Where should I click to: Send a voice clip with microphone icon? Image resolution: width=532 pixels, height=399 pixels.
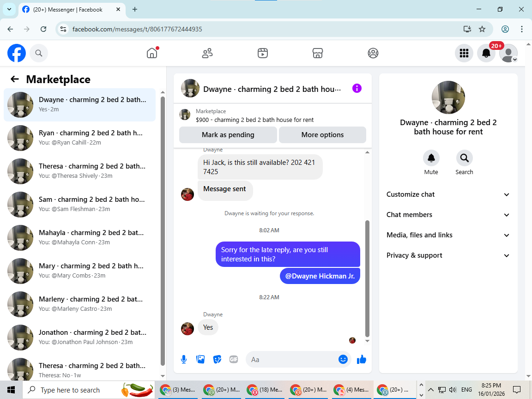[x=183, y=359]
